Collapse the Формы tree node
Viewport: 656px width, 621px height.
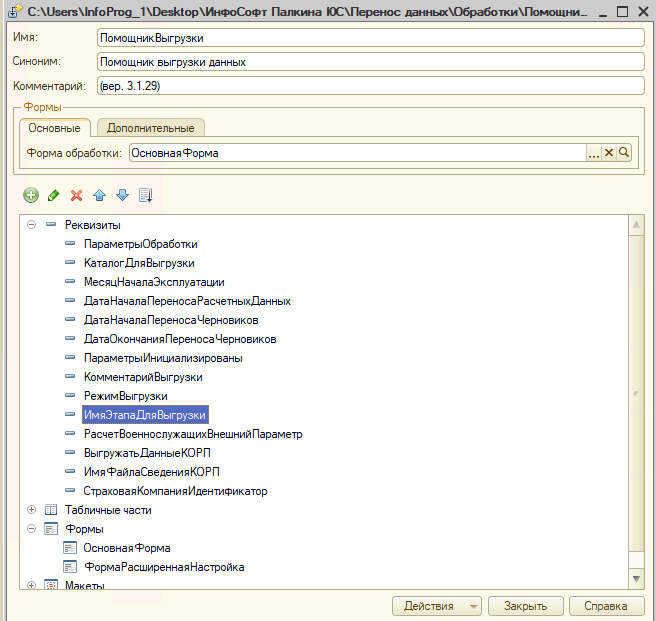pyautogui.click(x=32, y=529)
